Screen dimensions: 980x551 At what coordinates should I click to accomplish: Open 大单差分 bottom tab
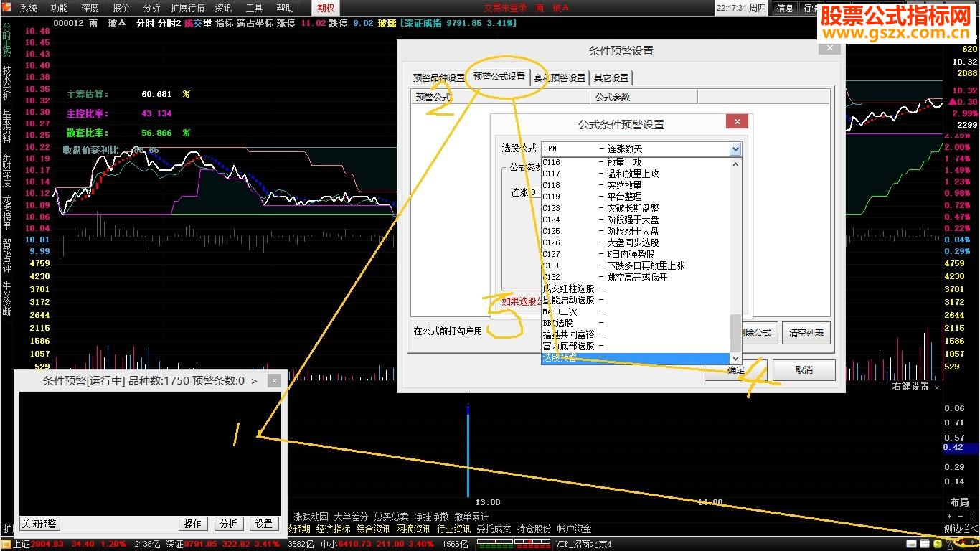click(x=351, y=517)
